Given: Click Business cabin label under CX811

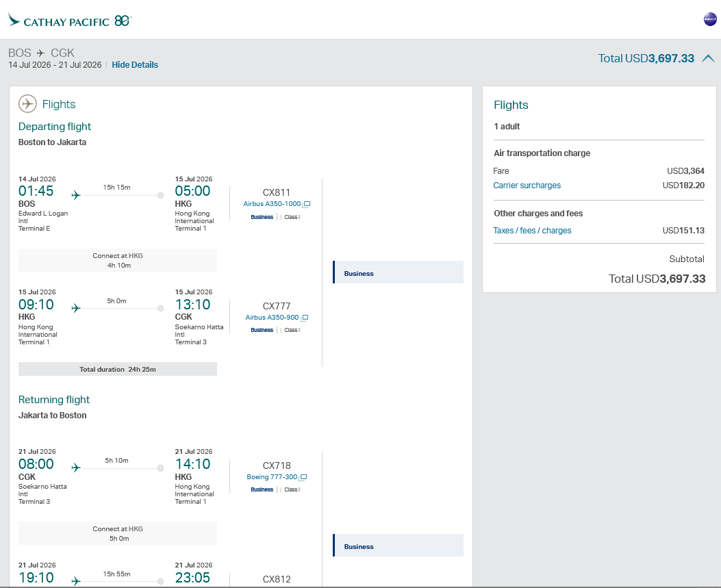Looking at the screenshot, I should coord(262,217).
